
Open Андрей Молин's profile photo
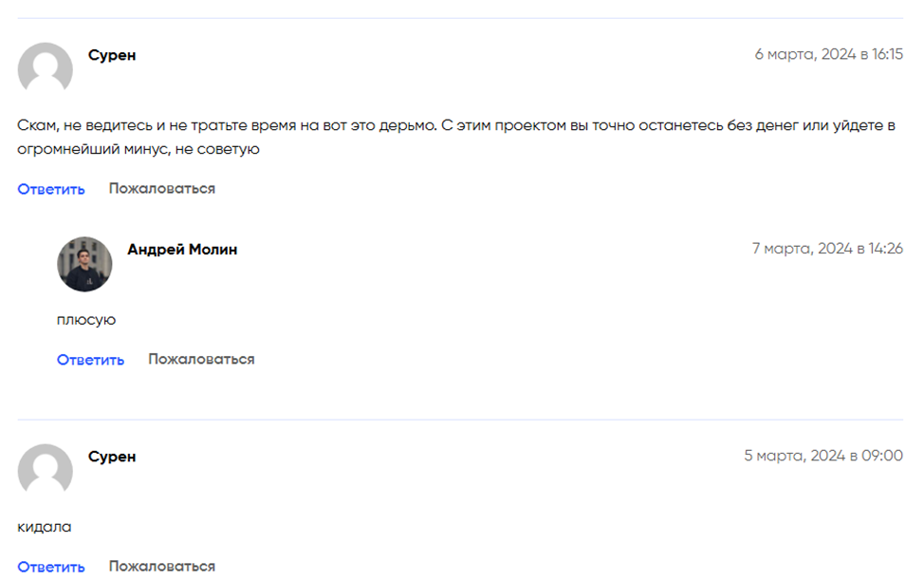click(84, 264)
